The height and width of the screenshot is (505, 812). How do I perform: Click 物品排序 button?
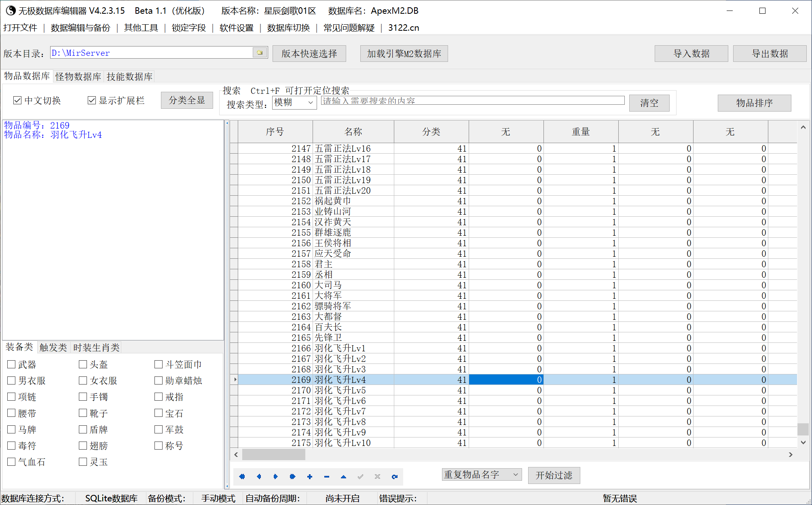[x=755, y=103]
